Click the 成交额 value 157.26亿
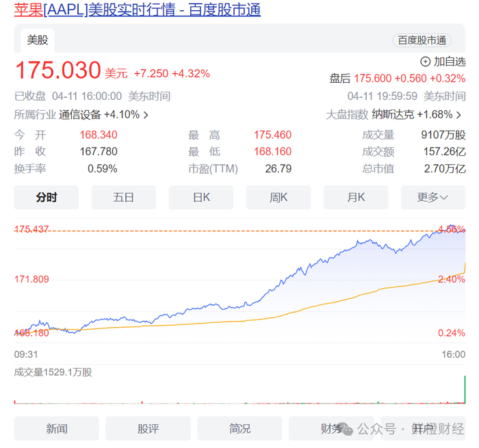This screenshot has width=479, height=448. (445, 151)
